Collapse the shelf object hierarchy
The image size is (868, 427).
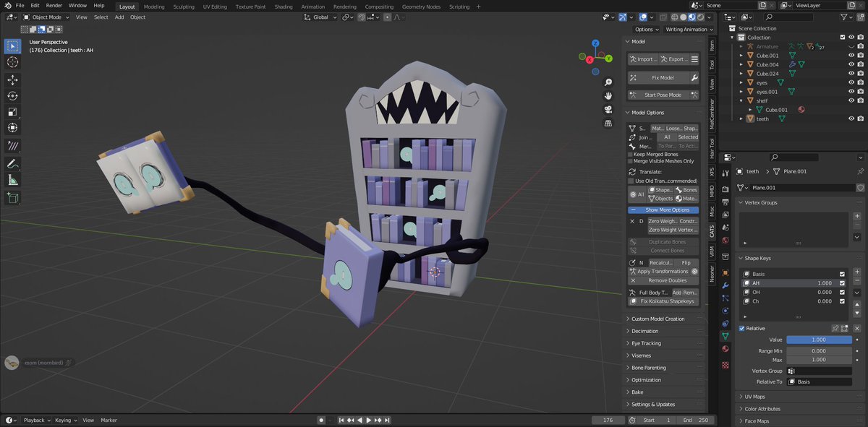(741, 100)
